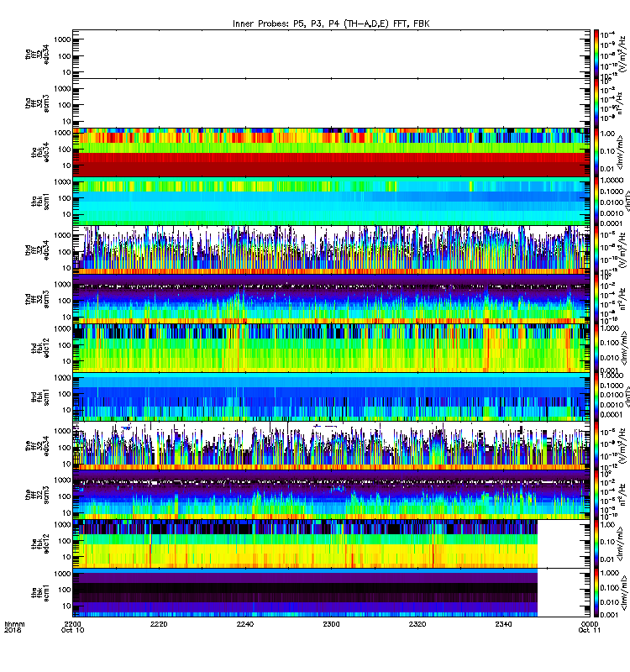Select the 2320 time tick label

[417, 624]
